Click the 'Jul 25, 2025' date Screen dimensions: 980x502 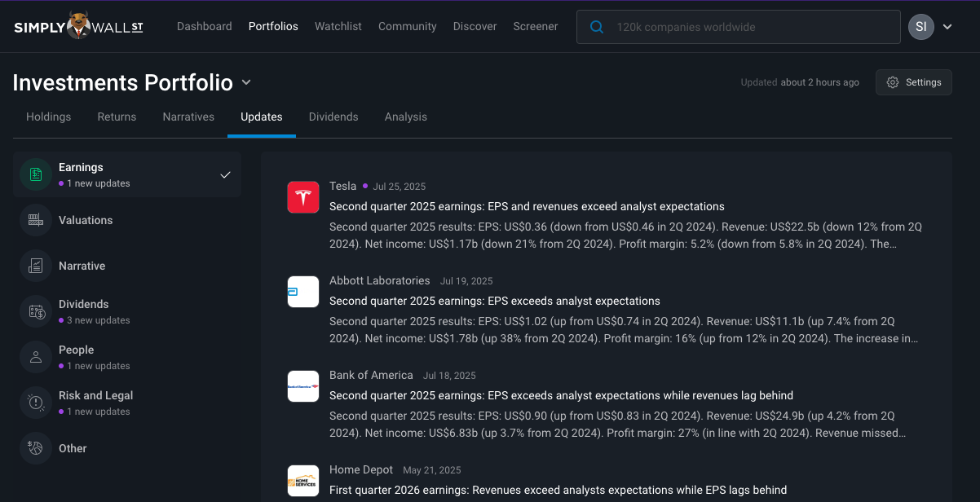point(400,187)
